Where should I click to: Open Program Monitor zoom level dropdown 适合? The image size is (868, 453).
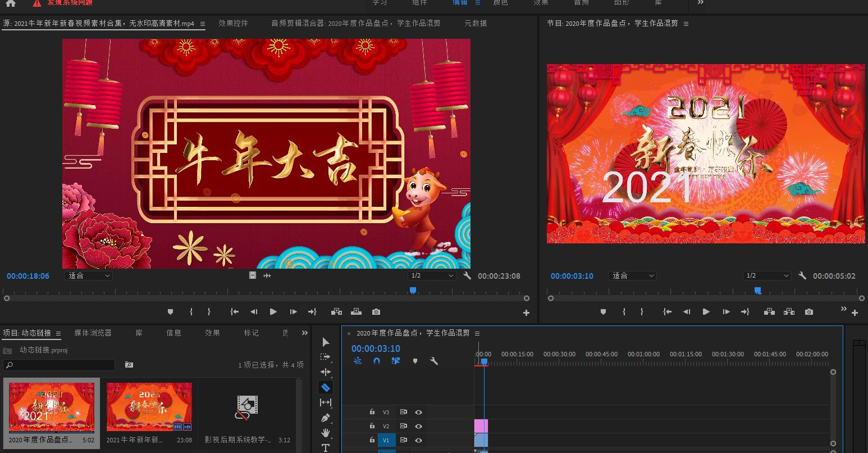tap(632, 275)
